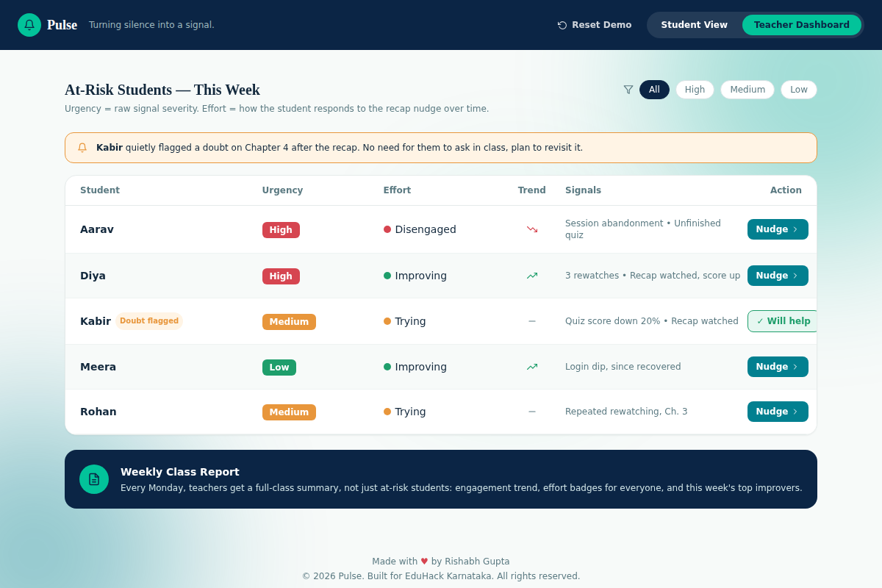Click the red heart in the footer
Screen dimensions: 882x588
click(x=424, y=562)
